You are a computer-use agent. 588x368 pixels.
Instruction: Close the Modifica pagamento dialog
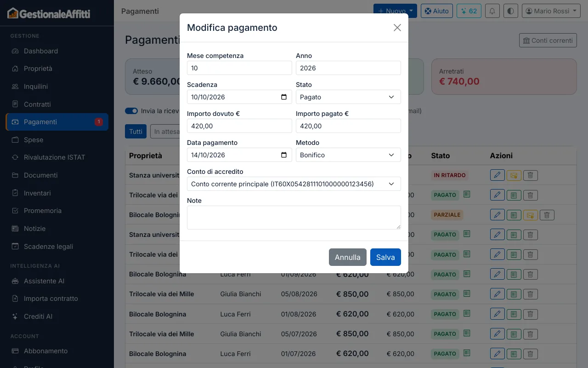pyautogui.click(x=397, y=28)
